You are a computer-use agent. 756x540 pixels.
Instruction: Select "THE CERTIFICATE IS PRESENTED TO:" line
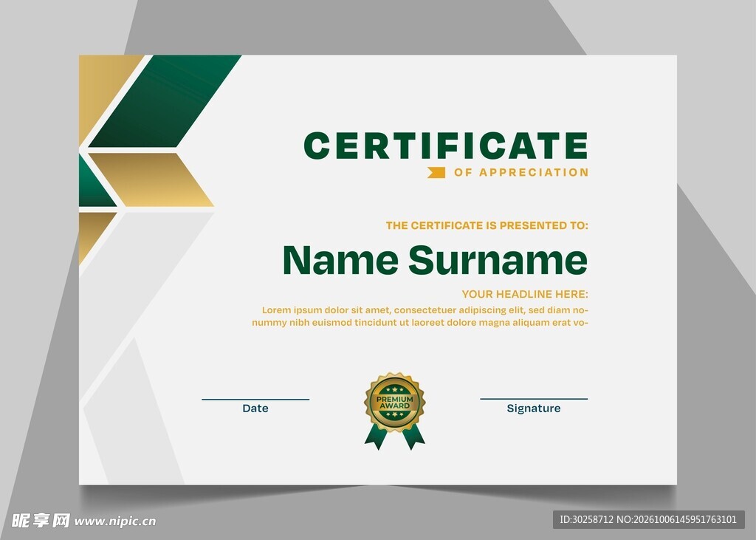pos(487,225)
